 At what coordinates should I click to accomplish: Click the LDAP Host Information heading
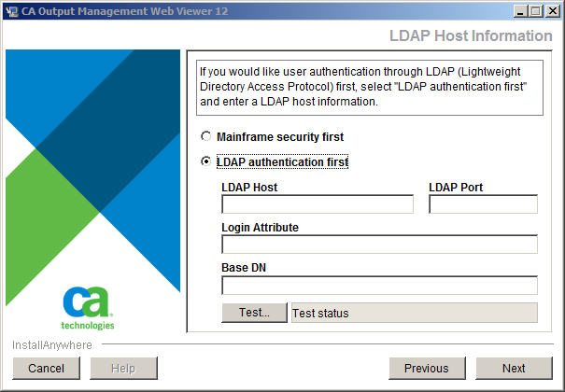[470, 35]
